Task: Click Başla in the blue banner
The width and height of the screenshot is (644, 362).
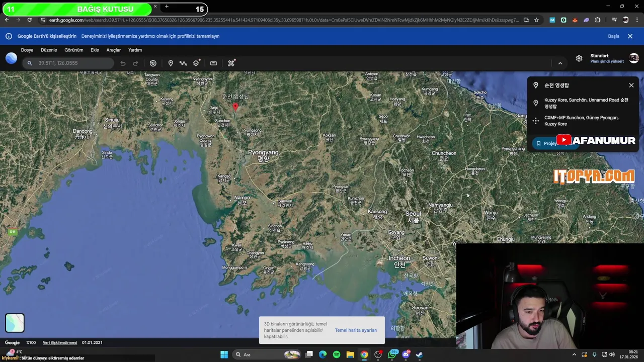Action: click(613, 36)
